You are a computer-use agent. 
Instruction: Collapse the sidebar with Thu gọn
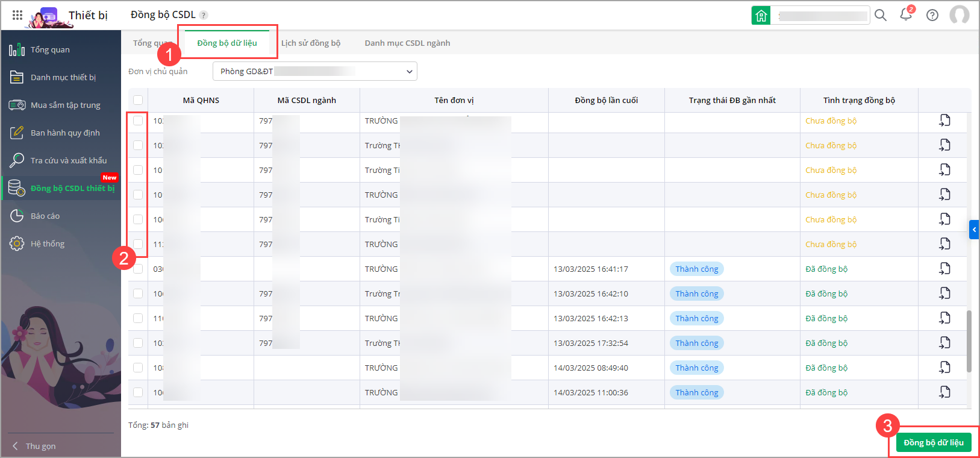pyautogui.click(x=34, y=446)
